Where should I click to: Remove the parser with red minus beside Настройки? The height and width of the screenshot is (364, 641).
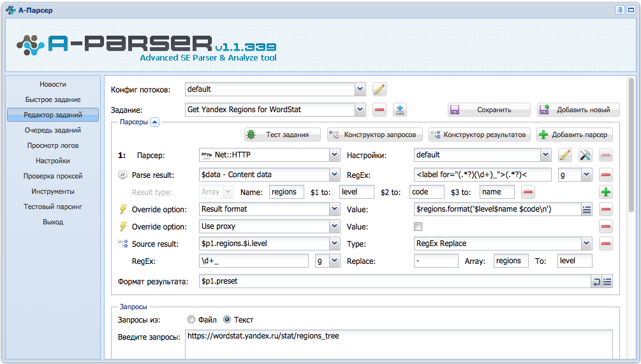click(x=606, y=155)
